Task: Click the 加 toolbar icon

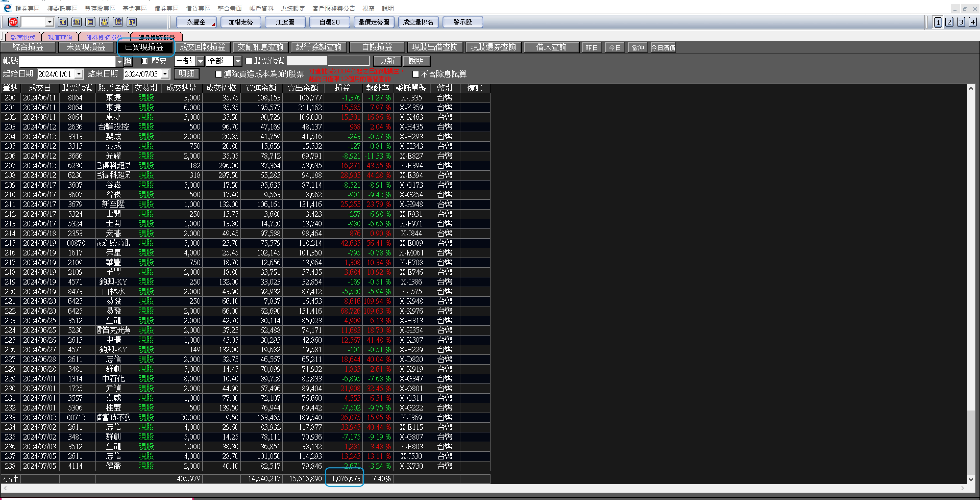Action: (x=63, y=22)
